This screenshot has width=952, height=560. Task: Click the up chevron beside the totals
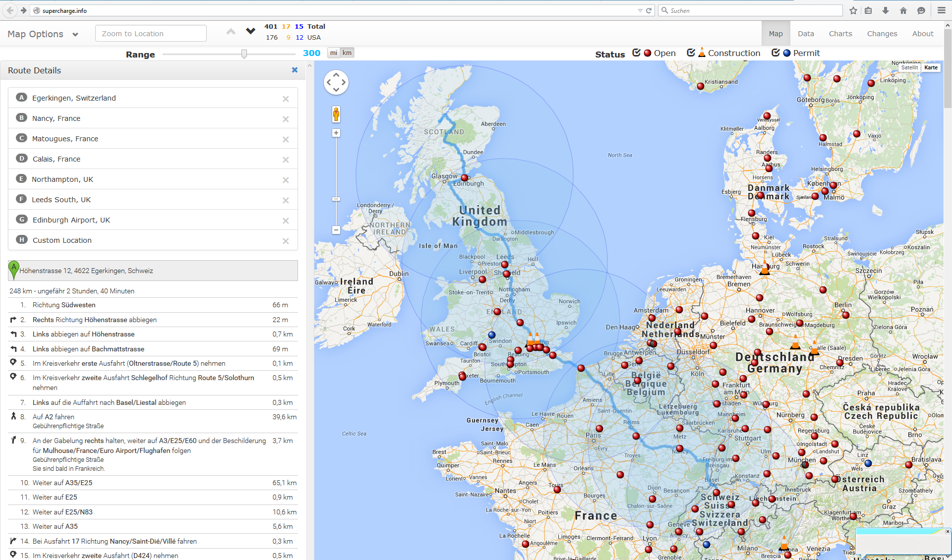click(x=231, y=31)
